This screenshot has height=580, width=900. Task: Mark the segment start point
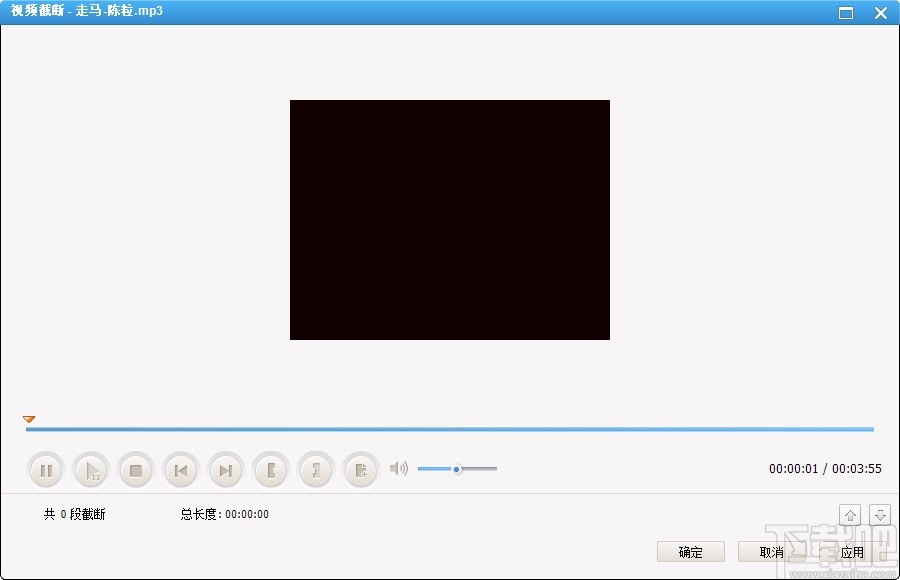coord(271,469)
